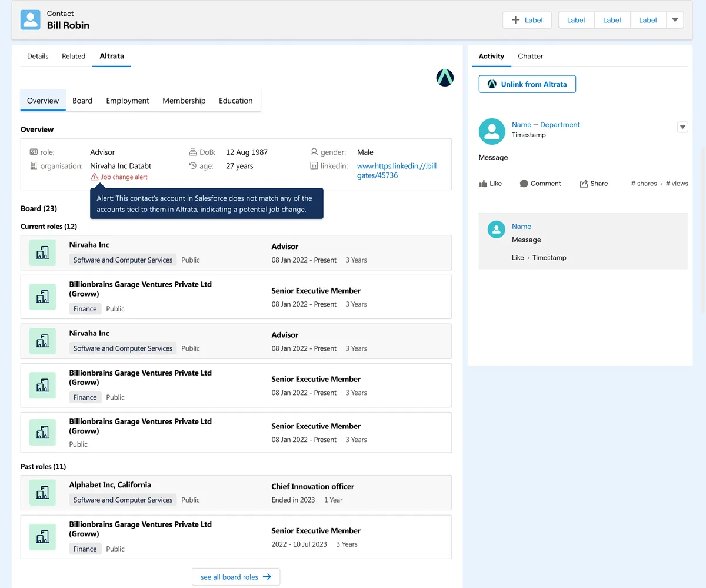The width and height of the screenshot is (706, 588).
Task: Click the Like link under the comment
Action: (x=518, y=258)
